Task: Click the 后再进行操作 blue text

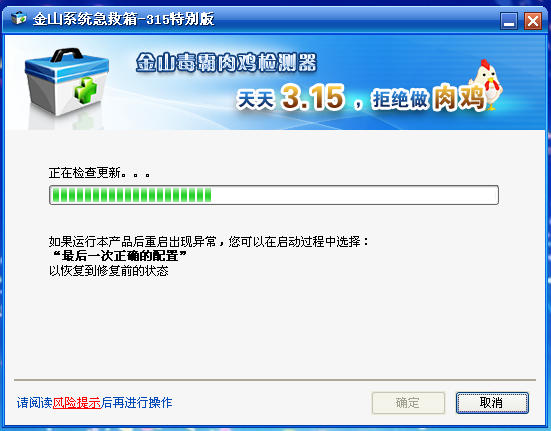Action: point(137,403)
